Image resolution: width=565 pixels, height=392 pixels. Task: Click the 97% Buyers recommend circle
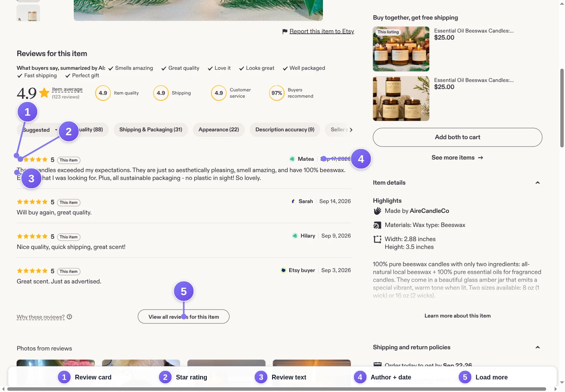tap(277, 93)
